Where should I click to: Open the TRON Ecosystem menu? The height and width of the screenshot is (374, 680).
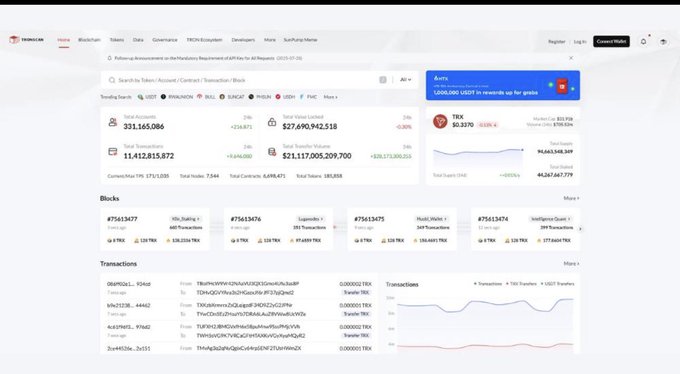click(204, 40)
